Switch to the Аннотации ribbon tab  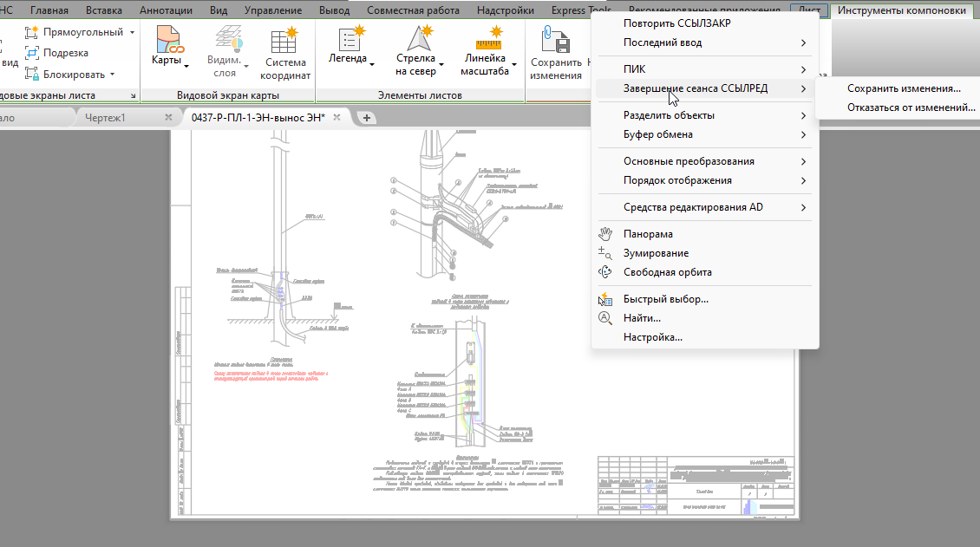[166, 10]
